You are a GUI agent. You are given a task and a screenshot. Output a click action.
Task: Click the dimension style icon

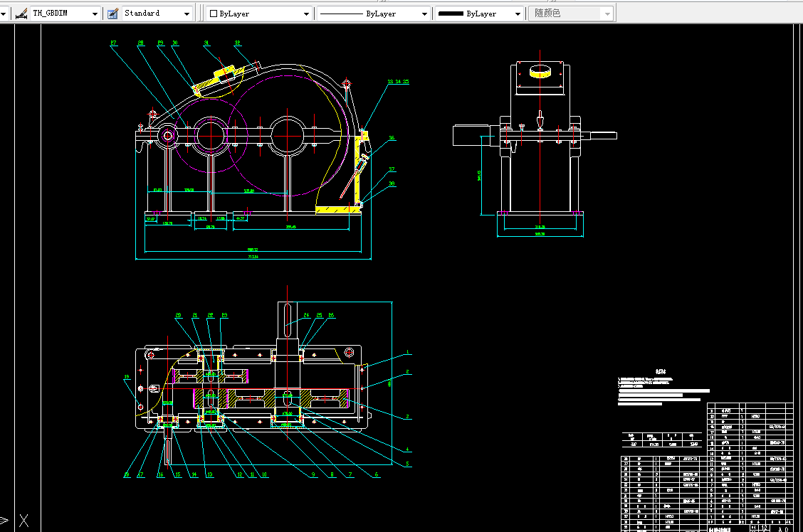[x=21, y=14]
